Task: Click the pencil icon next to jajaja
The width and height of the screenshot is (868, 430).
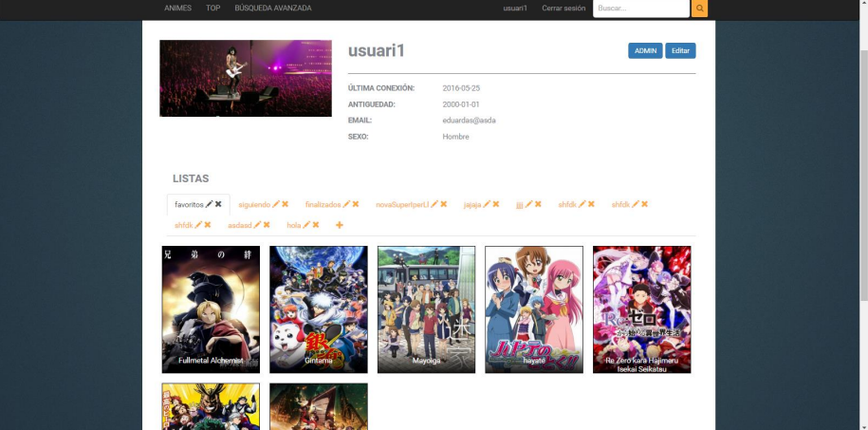Action: pyautogui.click(x=487, y=204)
